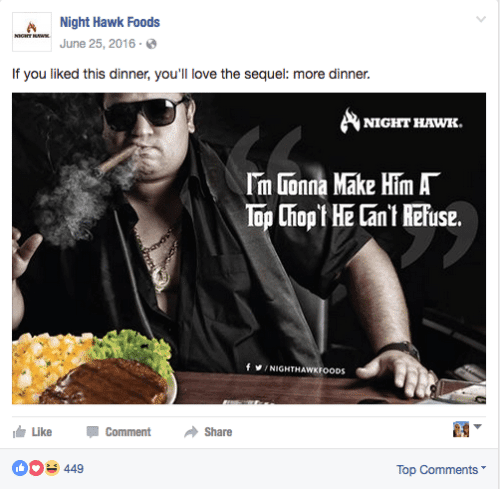Screen dimensions: 500x489
Task: Click the Share arrow icon
Action: pos(191,432)
